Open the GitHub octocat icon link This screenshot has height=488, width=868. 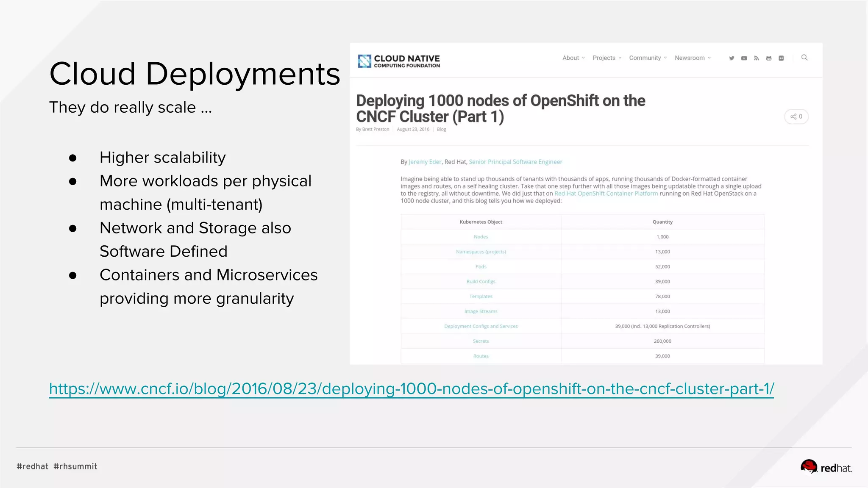(769, 58)
